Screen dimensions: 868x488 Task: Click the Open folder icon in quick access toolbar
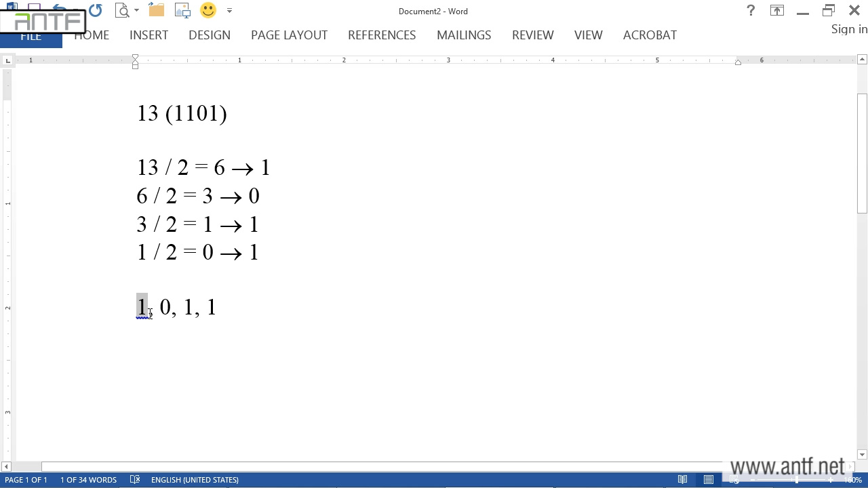click(x=157, y=10)
